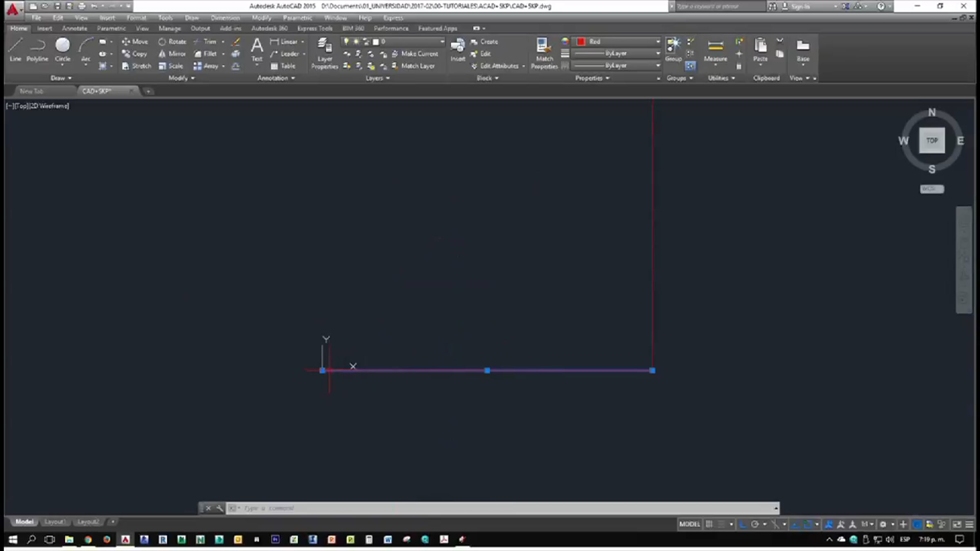980x551 pixels.
Task: Toggle the drawing grid display
Action: [709, 524]
